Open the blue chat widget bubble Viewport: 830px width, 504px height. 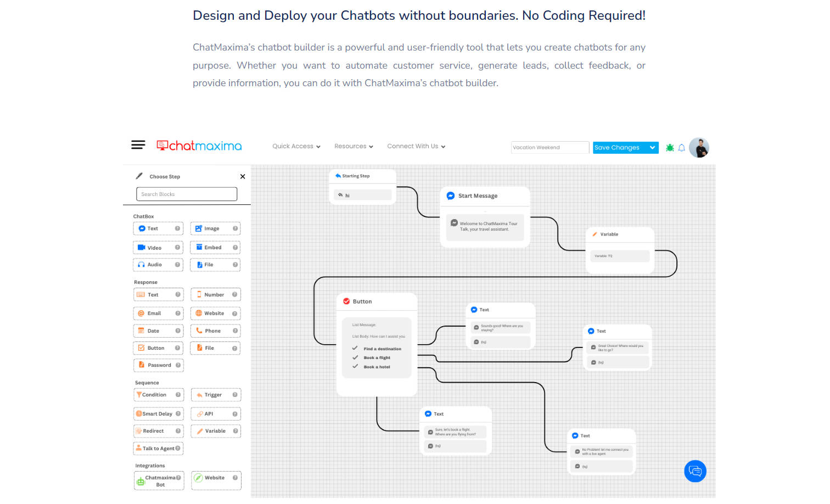tap(695, 471)
